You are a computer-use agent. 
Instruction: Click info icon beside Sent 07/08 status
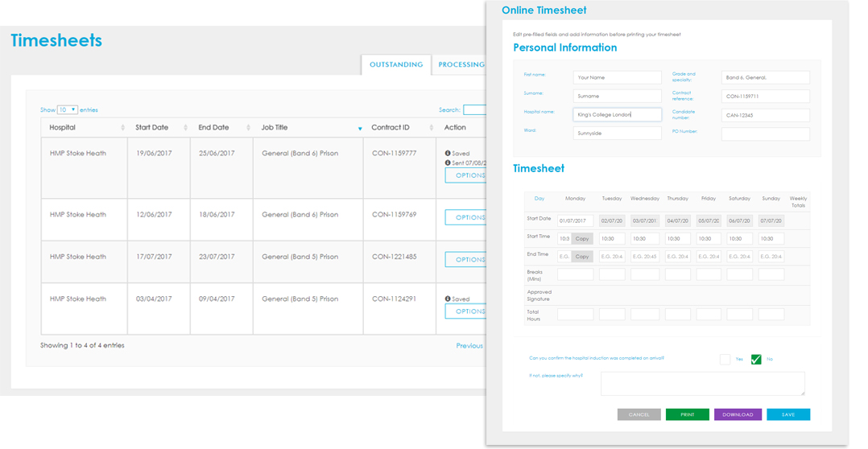(x=448, y=163)
